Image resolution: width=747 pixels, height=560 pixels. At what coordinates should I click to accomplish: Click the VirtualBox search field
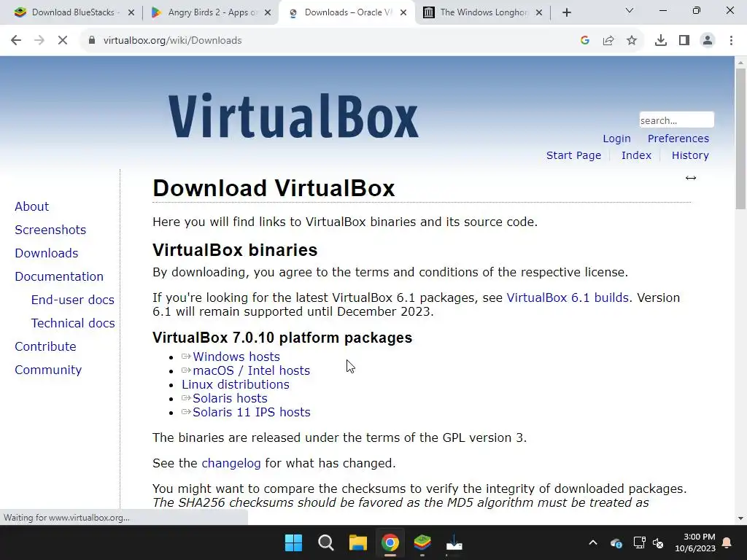pyautogui.click(x=676, y=120)
